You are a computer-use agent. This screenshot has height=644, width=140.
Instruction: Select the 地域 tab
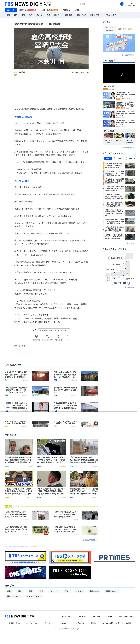pyautogui.click(x=77, y=10)
